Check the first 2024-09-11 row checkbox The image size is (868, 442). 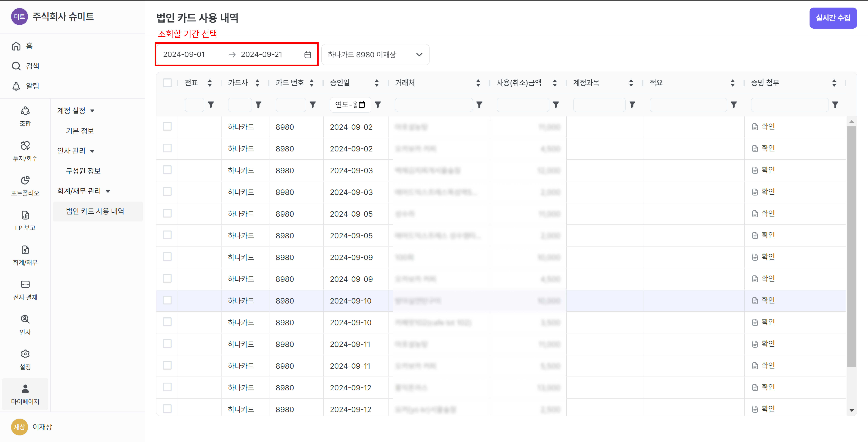[167, 343]
